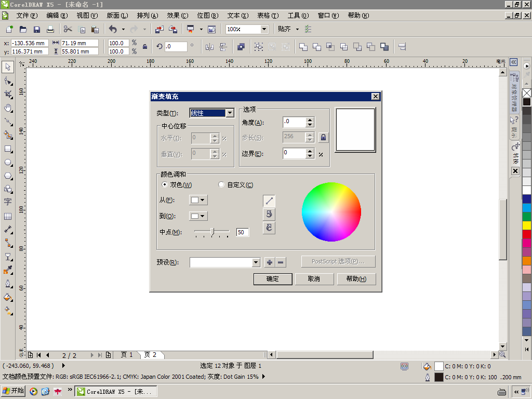Open the zoom level 100% dropdown

(264, 29)
